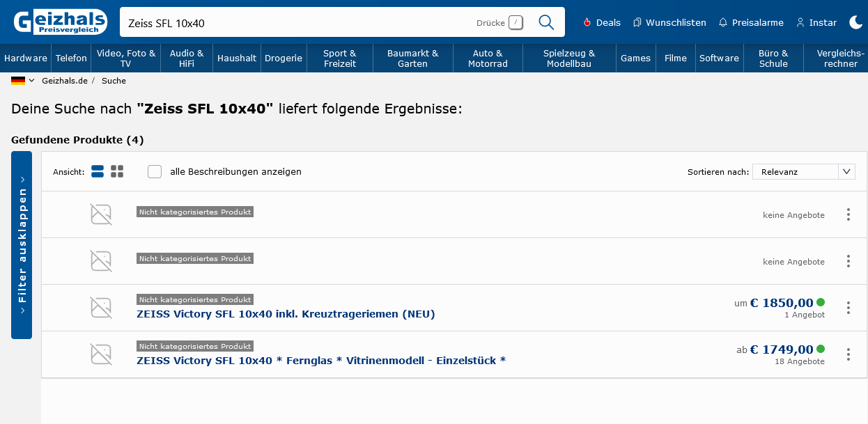Image resolution: width=868 pixels, height=424 pixels.
Task: Open the Telefon category menu
Action: 71,58
